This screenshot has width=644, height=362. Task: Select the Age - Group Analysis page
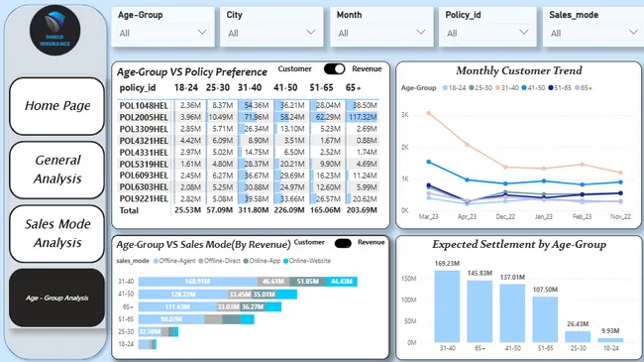[57, 298]
